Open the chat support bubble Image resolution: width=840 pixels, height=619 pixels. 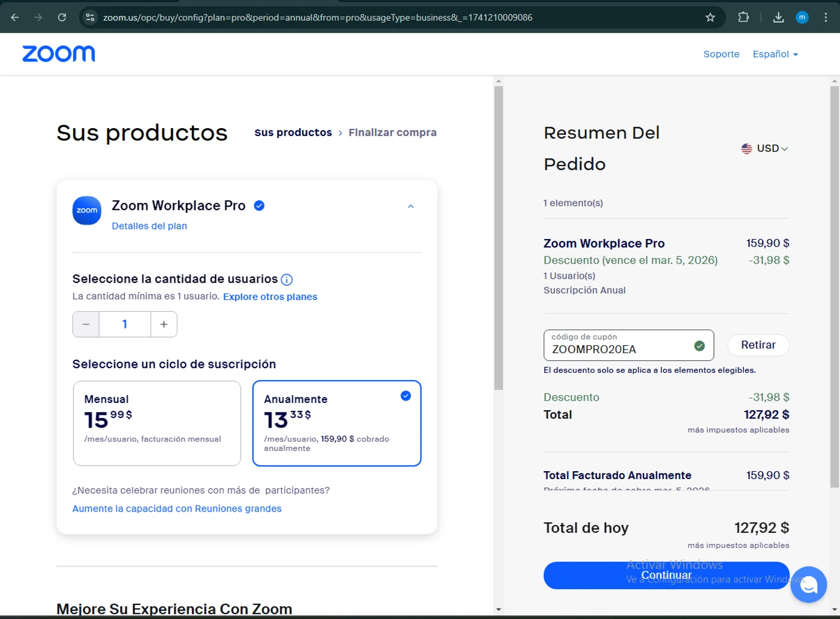click(x=808, y=584)
